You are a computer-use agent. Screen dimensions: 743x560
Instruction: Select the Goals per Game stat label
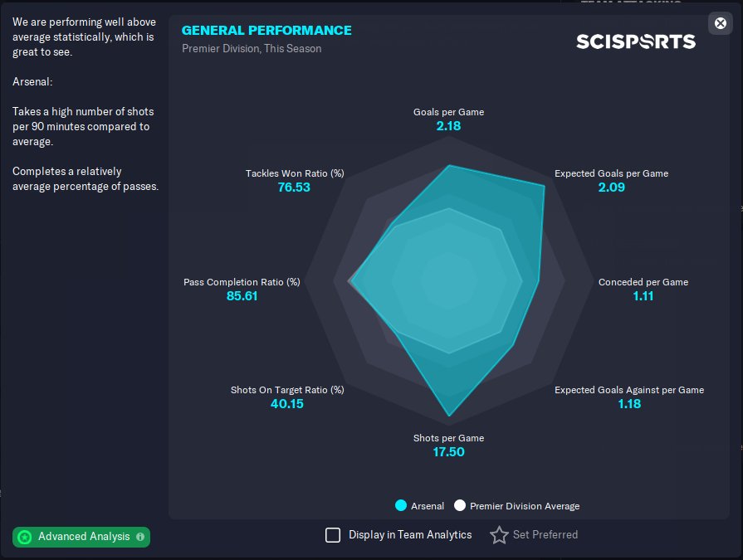click(449, 112)
